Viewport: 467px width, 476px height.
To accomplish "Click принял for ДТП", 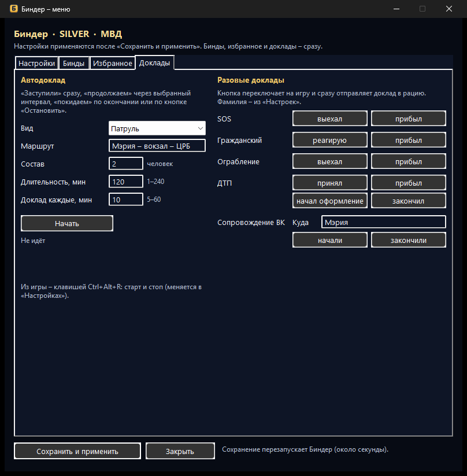I will point(330,183).
